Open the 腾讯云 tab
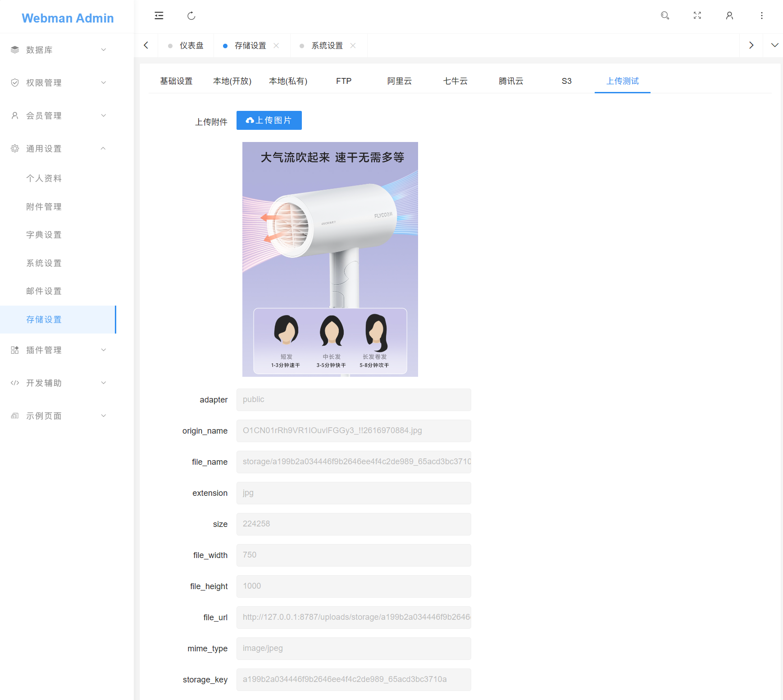 pos(511,81)
